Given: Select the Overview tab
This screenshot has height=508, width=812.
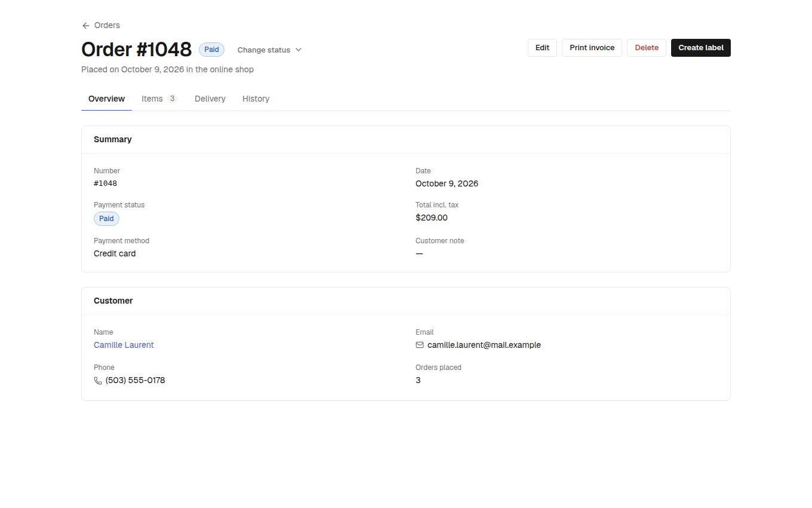Looking at the screenshot, I should pos(106,99).
